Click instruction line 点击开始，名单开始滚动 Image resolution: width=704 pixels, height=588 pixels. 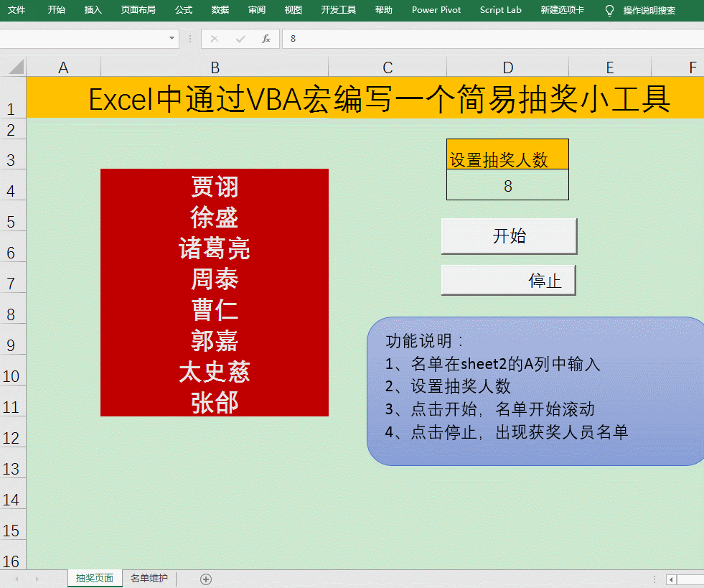tap(490, 409)
